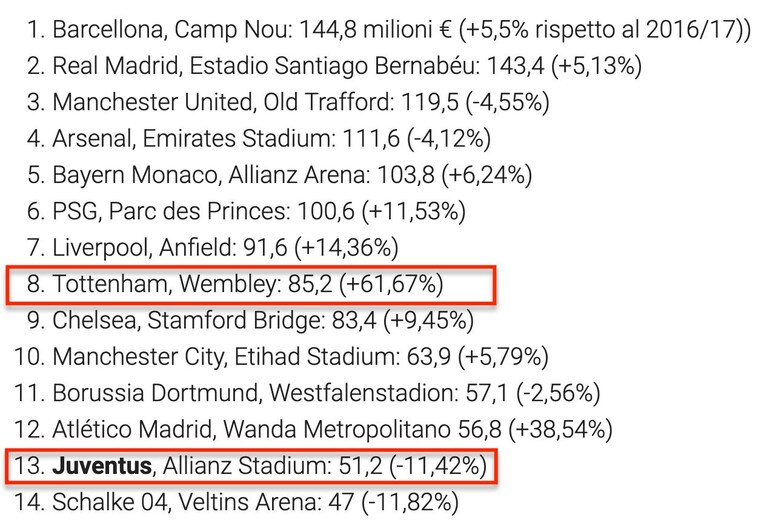Screen dimensions: 767x520
Task: Select the PSG, Parc des Princes entry
Action: point(246,211)
